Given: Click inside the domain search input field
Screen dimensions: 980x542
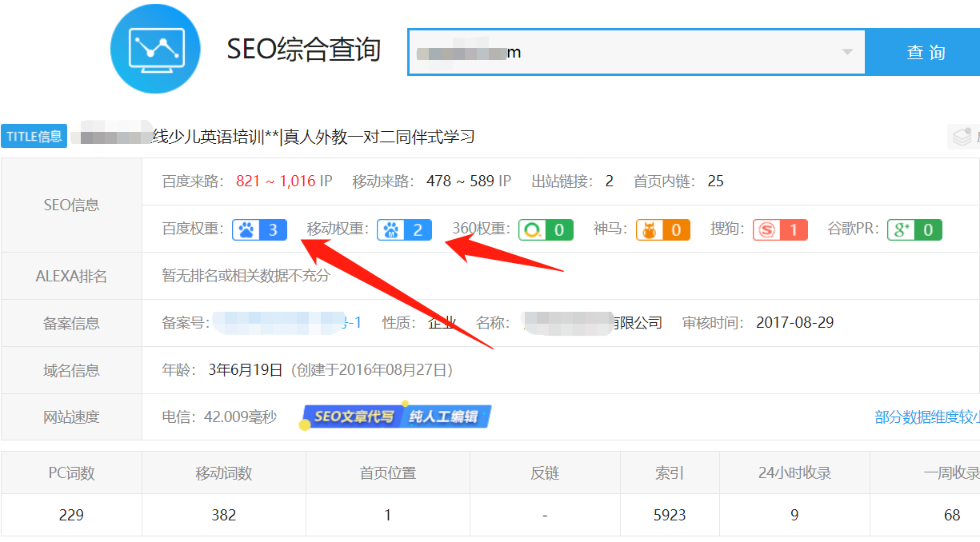Looking at the screenshot, I should click(560, 51).
